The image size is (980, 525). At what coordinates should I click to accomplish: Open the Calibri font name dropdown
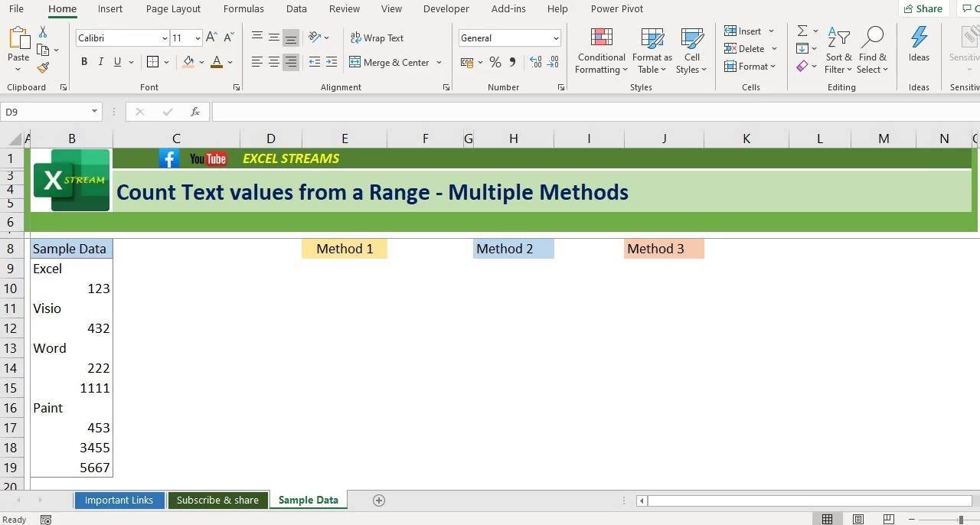click(x=165, y=38)
